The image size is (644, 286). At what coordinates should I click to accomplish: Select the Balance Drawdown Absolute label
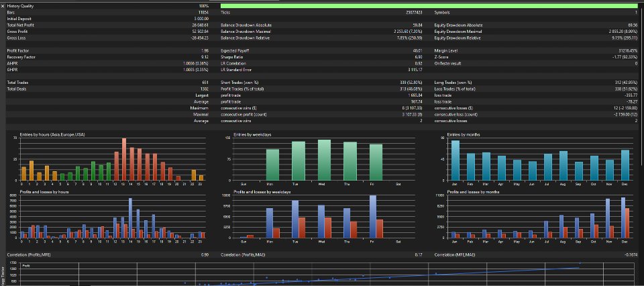(246, 25)
